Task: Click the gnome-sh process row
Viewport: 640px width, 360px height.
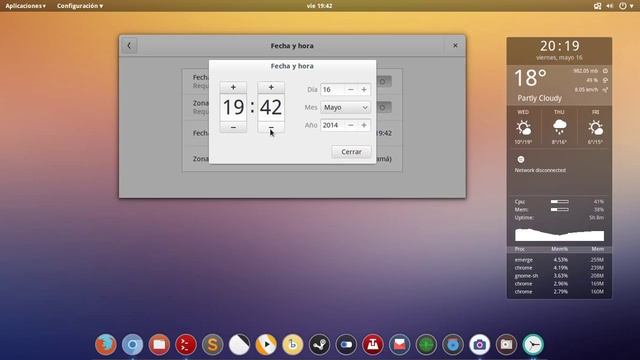Action: [559, 276]
